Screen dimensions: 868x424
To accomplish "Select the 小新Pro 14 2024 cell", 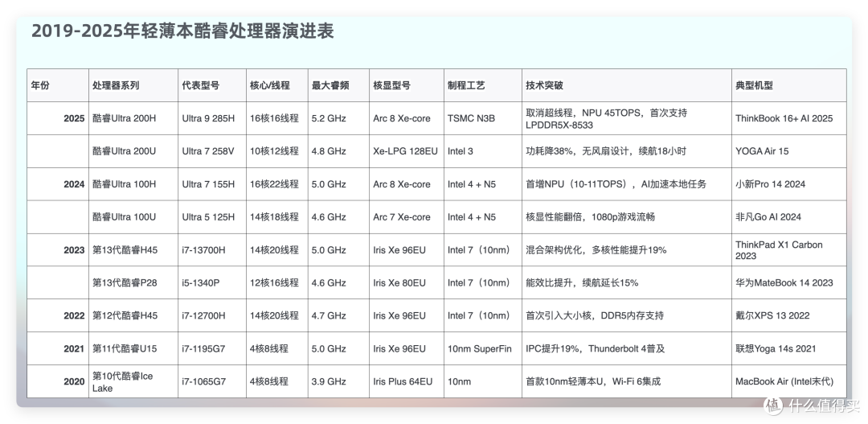I will click(x=789, y=184).
